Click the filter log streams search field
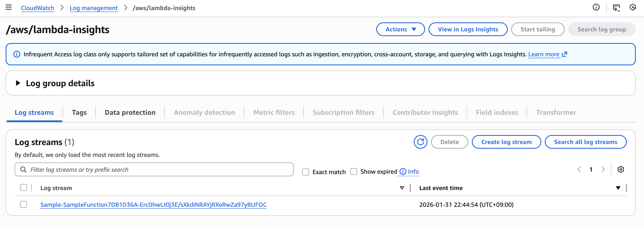This screenshot has width=644, height=230. [x=154, y=170]
